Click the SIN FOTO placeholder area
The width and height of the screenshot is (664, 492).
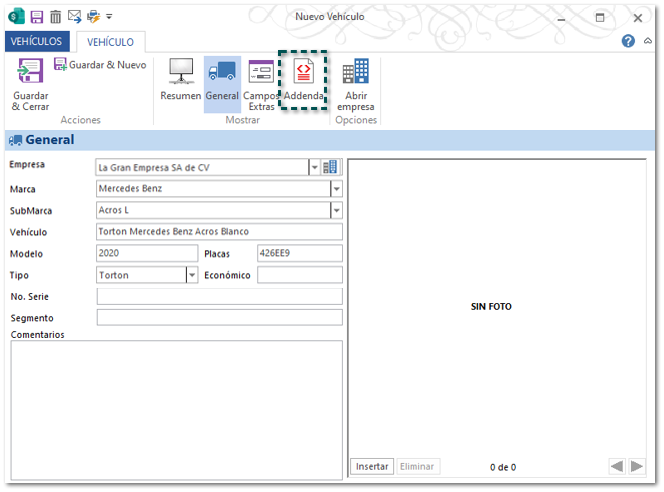(x=491, y=307)
